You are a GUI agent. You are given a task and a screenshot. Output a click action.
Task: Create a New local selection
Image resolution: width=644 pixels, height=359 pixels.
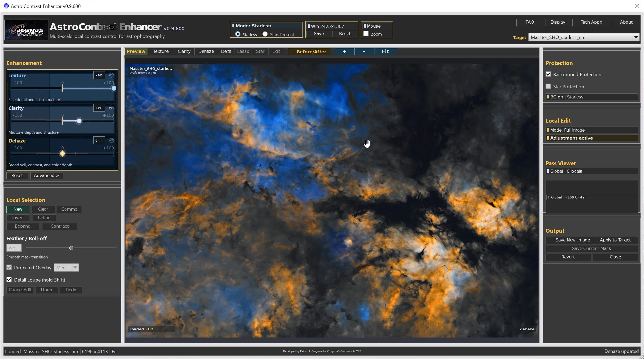tap(18, 209)
